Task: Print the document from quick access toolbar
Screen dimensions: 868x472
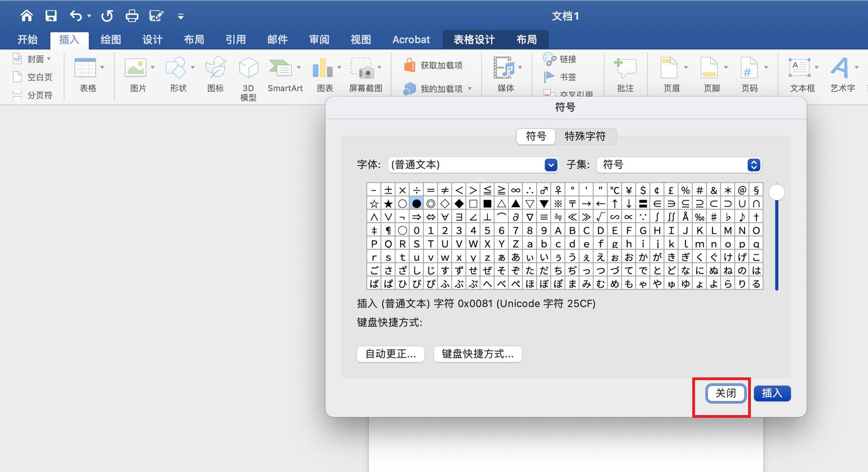Action: point(132,15)
